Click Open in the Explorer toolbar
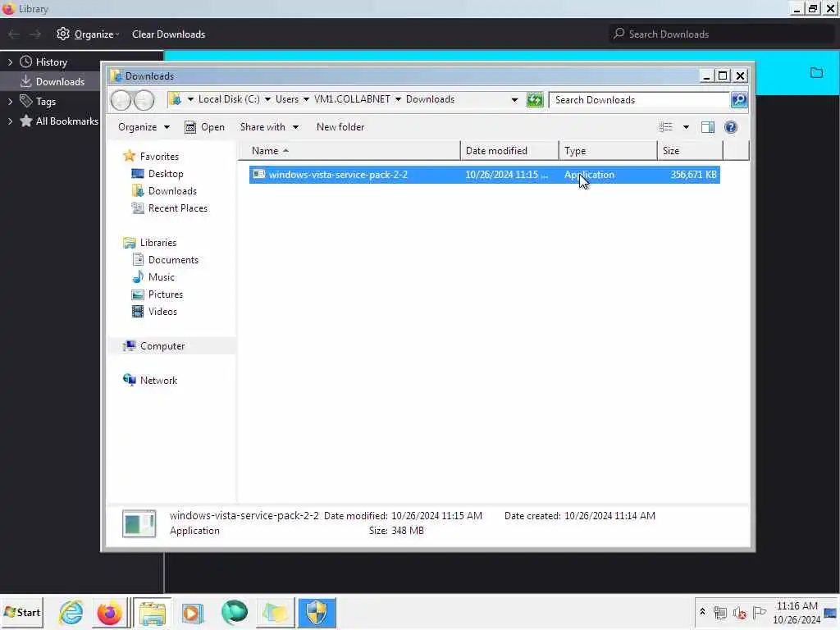Screen dimensions: 840x630 [204, 127]
